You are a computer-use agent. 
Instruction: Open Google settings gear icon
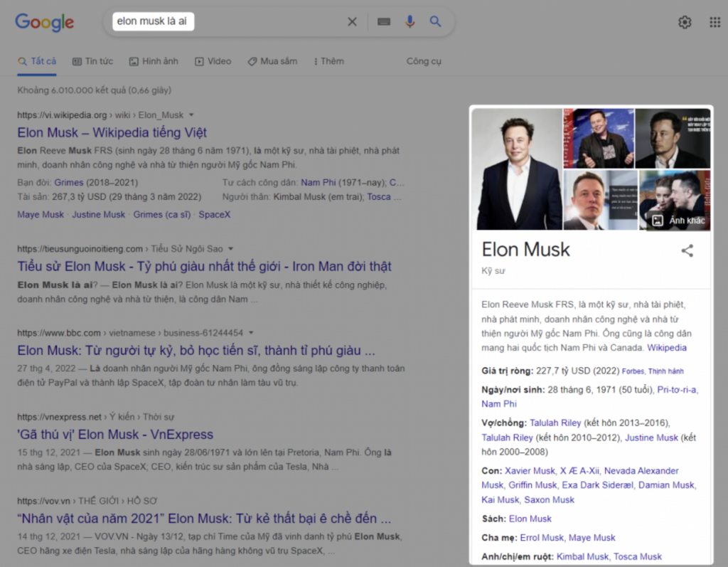[685, 22]
